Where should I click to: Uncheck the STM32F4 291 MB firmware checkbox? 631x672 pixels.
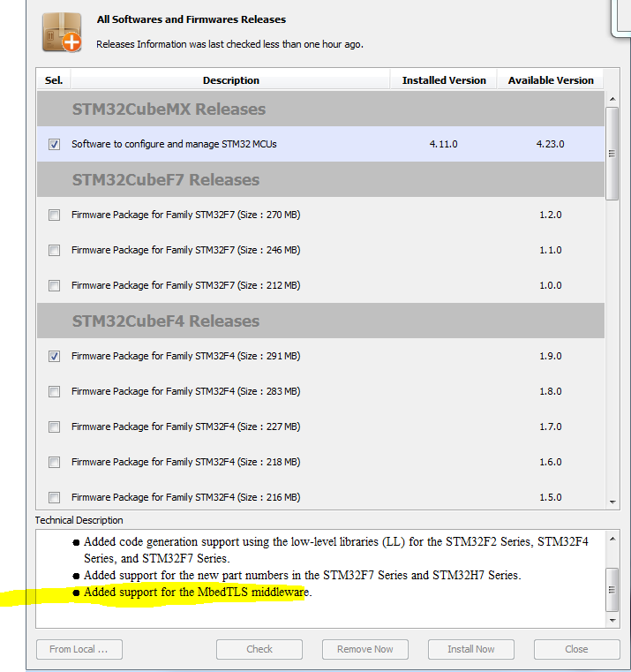[54, 356]
